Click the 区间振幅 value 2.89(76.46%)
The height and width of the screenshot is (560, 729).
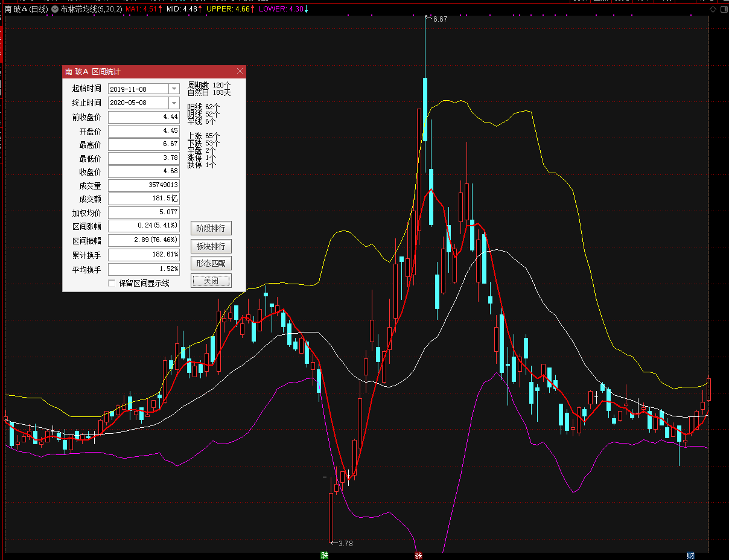[144, 240]
